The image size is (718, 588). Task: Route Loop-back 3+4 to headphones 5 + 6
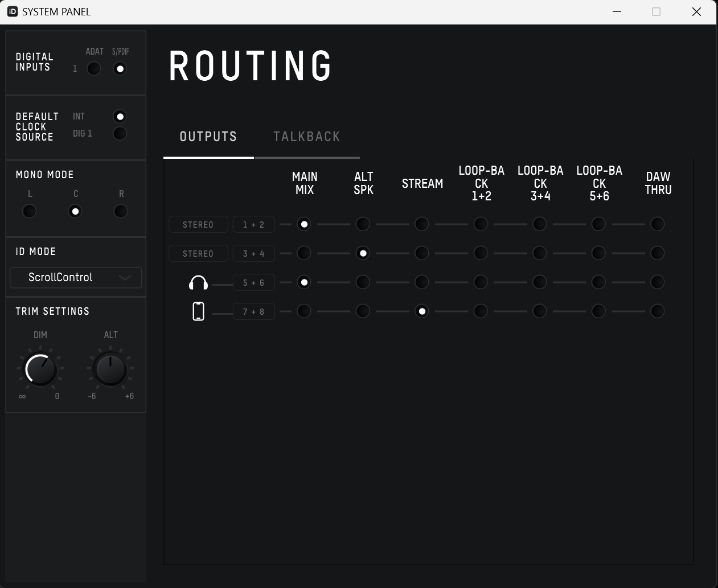540,282
